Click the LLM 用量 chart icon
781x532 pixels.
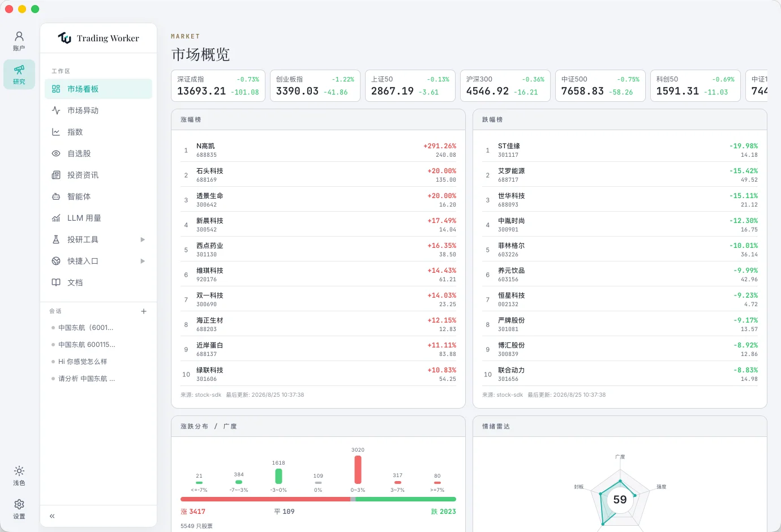[56, 218]
